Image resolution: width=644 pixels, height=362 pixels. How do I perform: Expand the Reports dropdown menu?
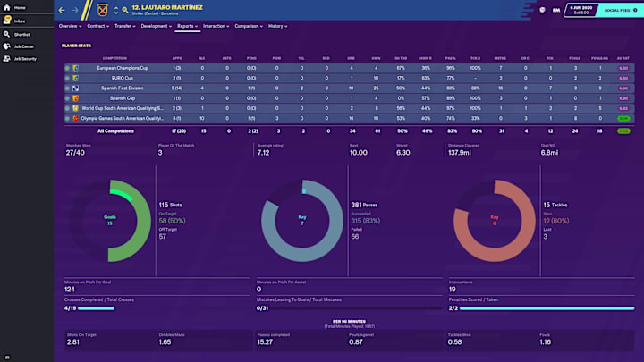pos(187,26)
